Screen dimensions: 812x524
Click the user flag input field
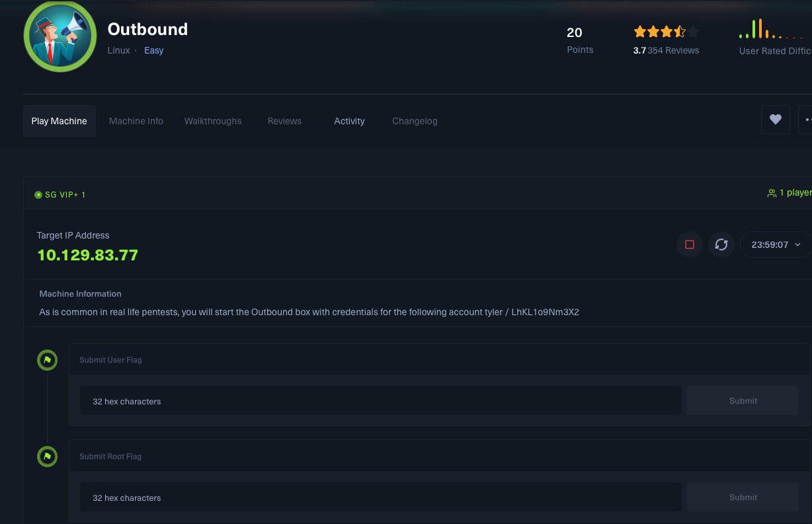pyautogui.click(x=380, y=401)
